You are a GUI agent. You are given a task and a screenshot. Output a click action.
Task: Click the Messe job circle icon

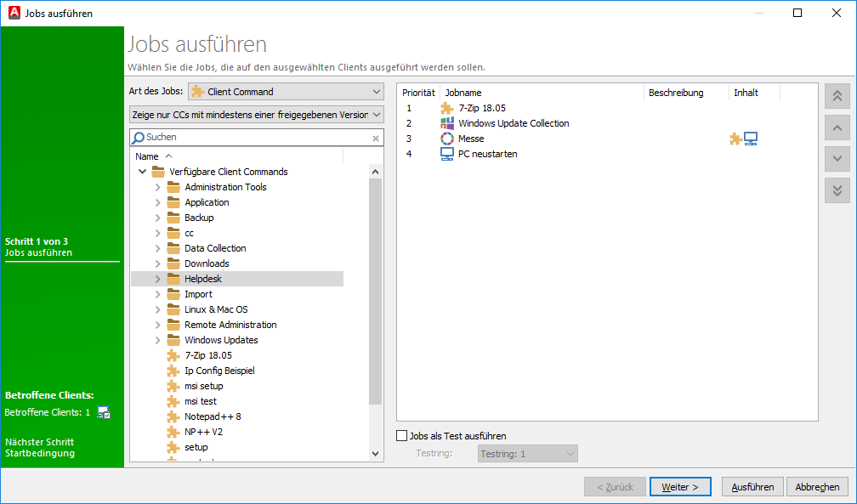(447, 139)
